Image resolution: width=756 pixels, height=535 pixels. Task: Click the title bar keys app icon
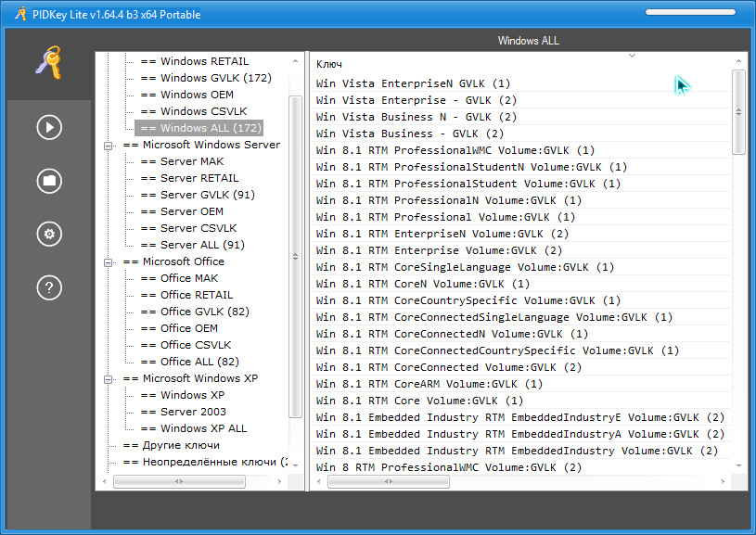20,14
